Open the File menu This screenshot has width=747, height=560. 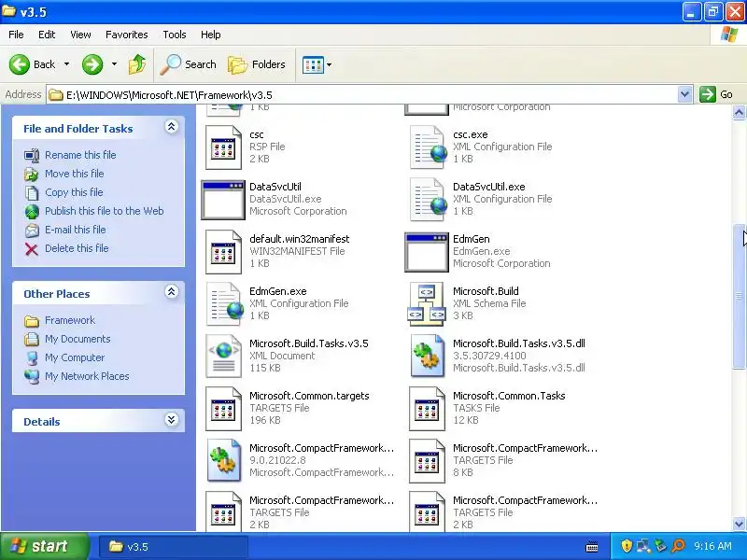point(16,35)
